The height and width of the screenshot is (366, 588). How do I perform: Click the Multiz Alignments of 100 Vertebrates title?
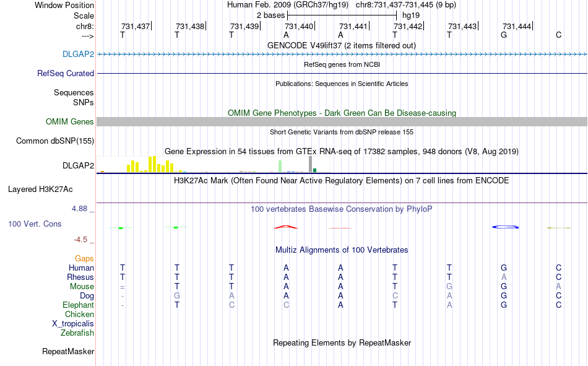click(x=342, y=250)
